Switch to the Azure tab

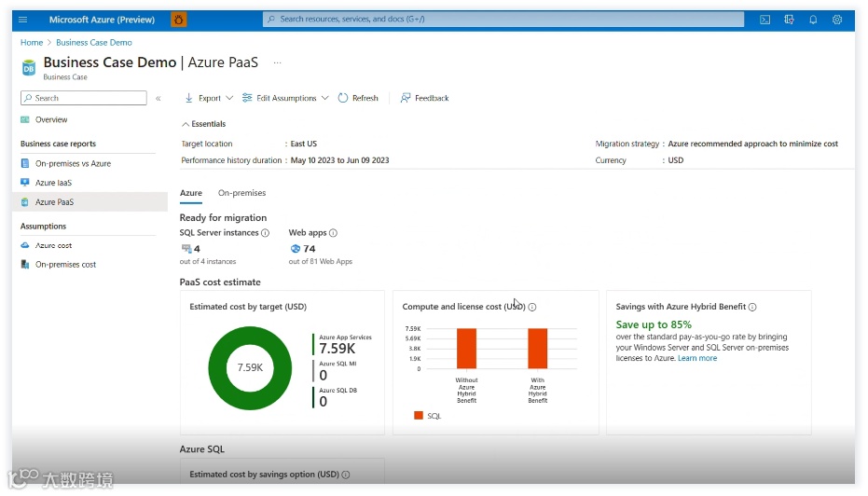pos(191,193)
